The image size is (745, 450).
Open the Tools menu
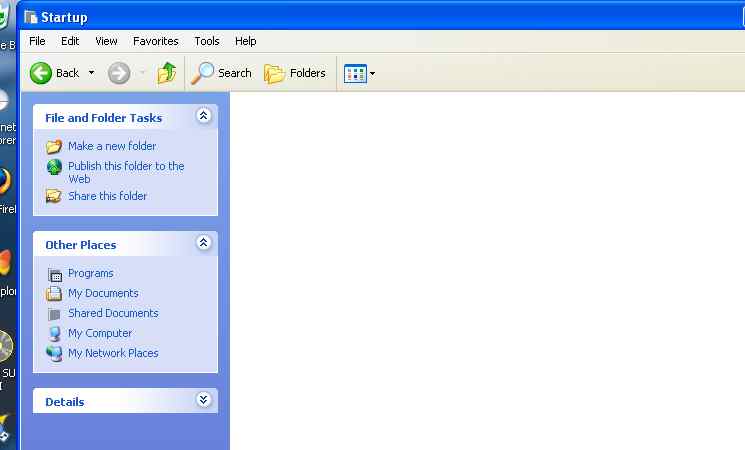(x=207, y=41)
